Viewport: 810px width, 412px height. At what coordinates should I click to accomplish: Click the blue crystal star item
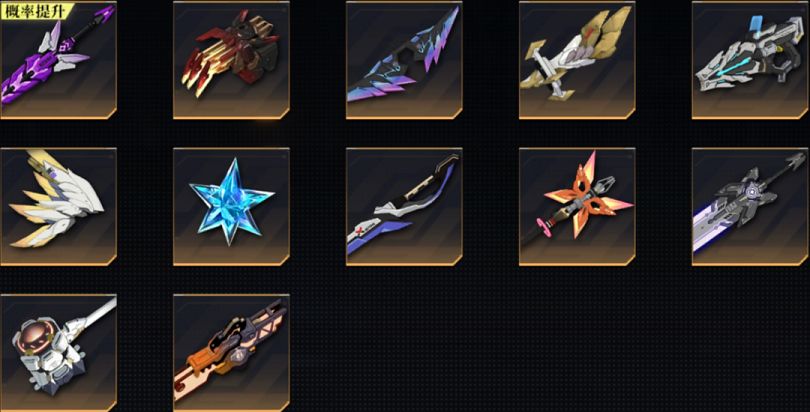pyautogui.click(x=231, y=207)
